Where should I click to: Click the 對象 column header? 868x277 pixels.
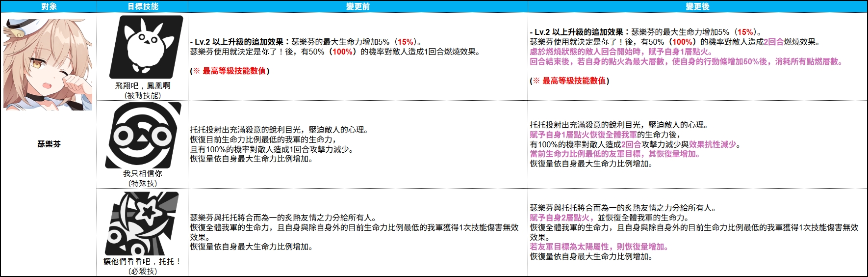(49, 6)
